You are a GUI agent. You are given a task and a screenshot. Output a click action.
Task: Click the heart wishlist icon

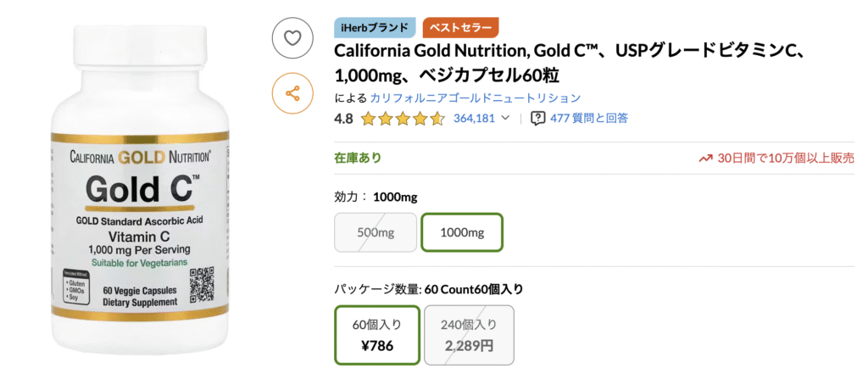pos(292,37)
